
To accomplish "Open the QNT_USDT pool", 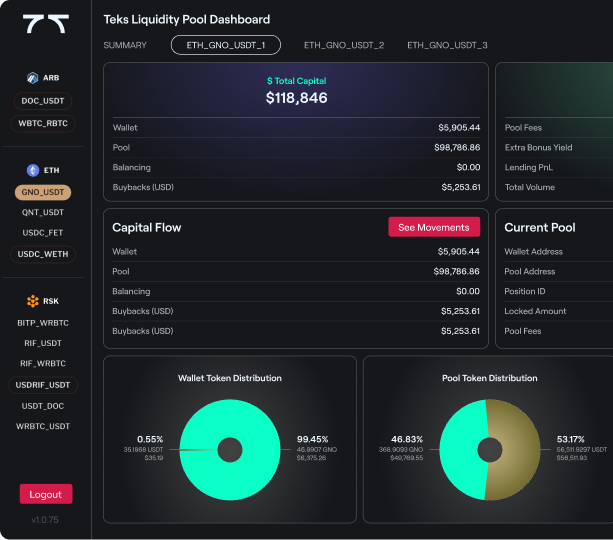I will [44, 212].
